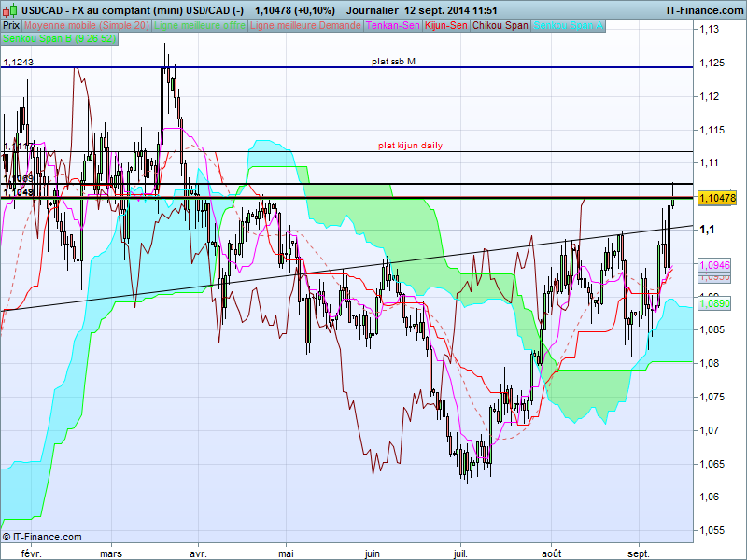Click the 1,075 price axis label
The width and height of the screenshot is (747, 560).
(x=712, y=397)
